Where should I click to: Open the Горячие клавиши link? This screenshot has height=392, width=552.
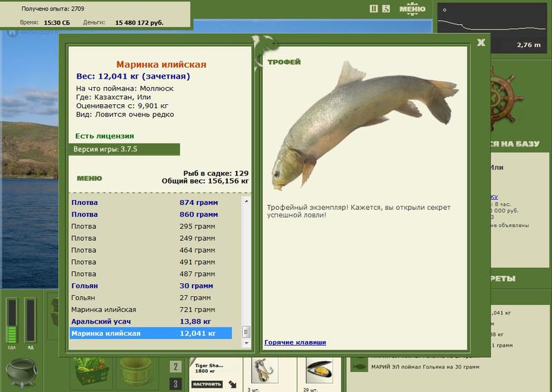(295, 342)
